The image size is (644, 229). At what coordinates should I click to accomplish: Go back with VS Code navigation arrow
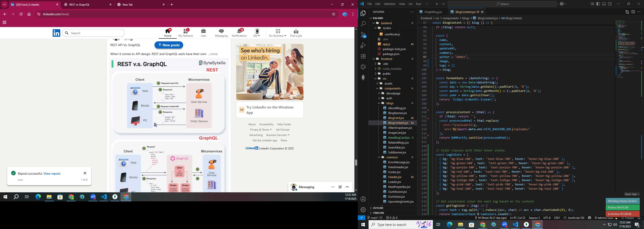tap(437, 4)
